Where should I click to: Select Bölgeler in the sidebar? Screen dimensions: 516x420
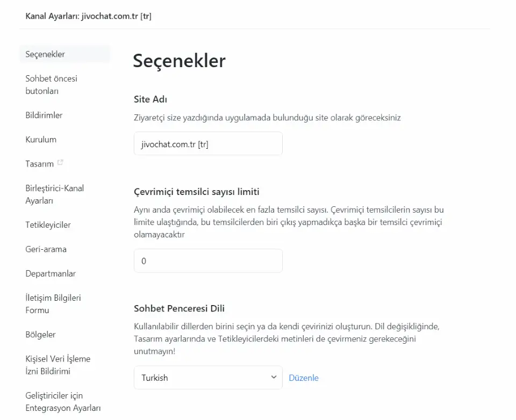(x=40, y=335)
